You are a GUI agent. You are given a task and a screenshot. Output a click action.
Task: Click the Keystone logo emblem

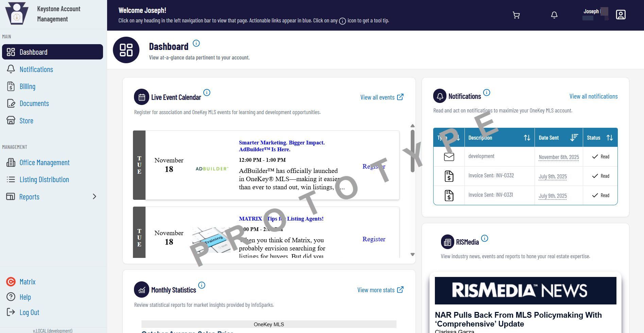coord(17,14)
